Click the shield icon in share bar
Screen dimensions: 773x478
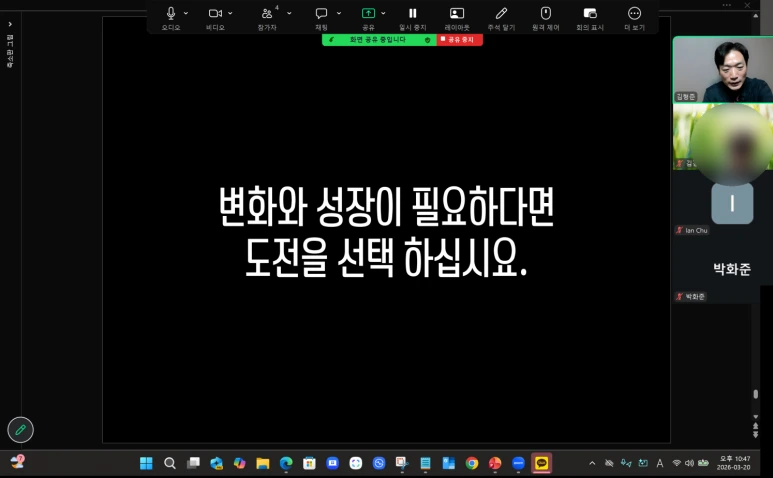(x=427, y=40)
